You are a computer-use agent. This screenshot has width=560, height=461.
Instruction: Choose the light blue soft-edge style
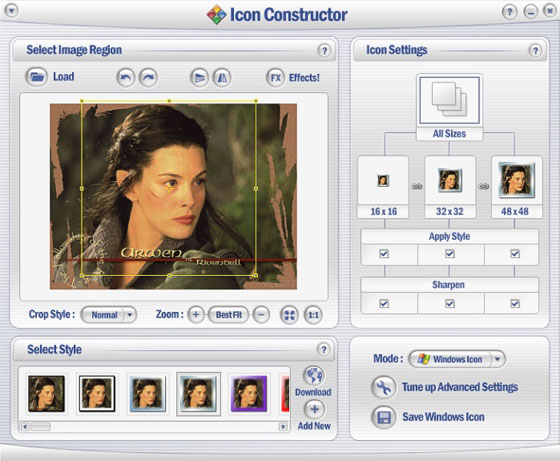[x=148, y=394]
